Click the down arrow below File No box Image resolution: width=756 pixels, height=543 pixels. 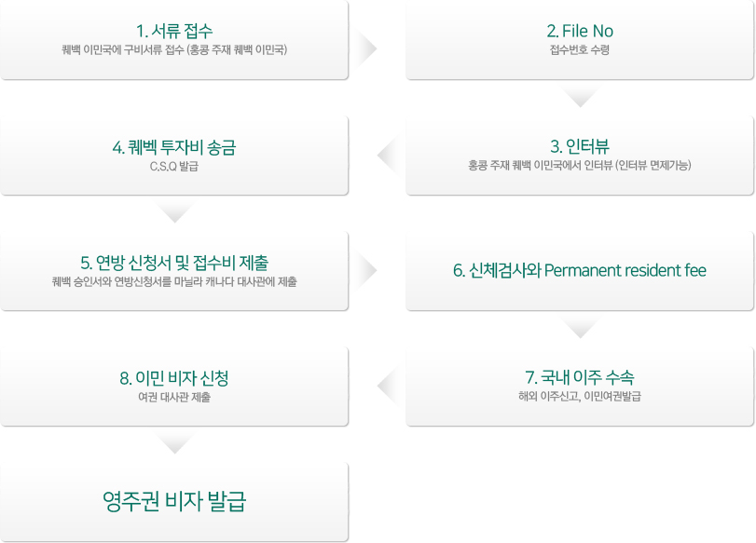580,97
